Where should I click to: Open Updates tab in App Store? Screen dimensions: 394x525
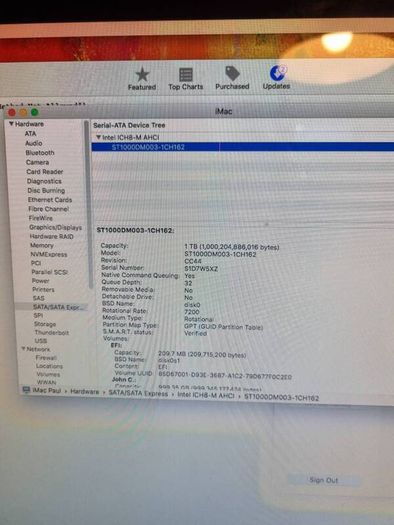click(x=277, y=77)
